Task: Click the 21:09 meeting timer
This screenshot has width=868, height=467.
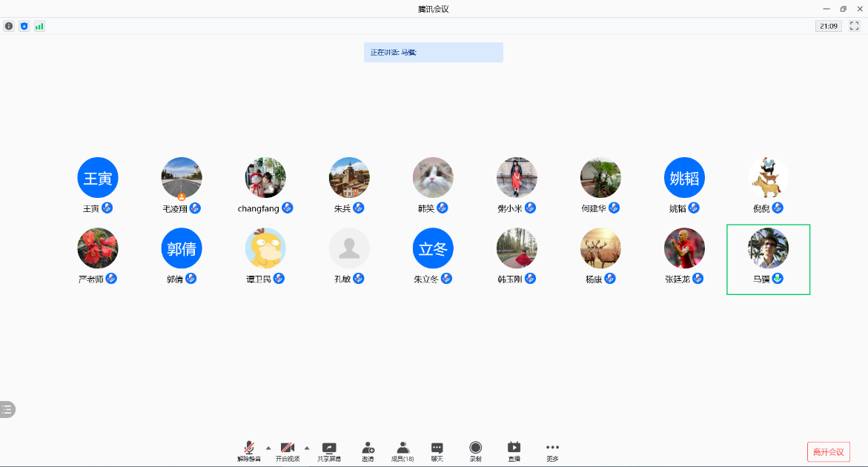Action: [x=828, y=26]
